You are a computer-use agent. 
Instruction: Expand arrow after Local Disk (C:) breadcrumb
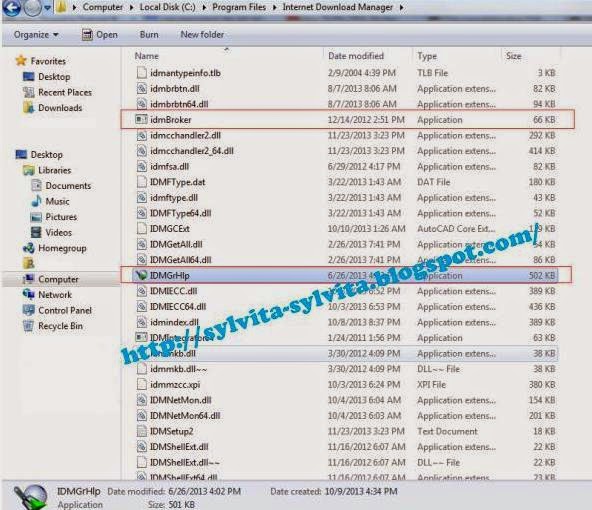[204, 7]
